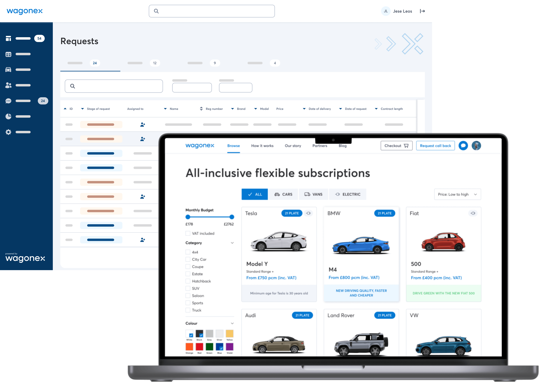Click the 21 PLATE badge on the Audi card
550x392 pixels.
(x=302, y=315)
